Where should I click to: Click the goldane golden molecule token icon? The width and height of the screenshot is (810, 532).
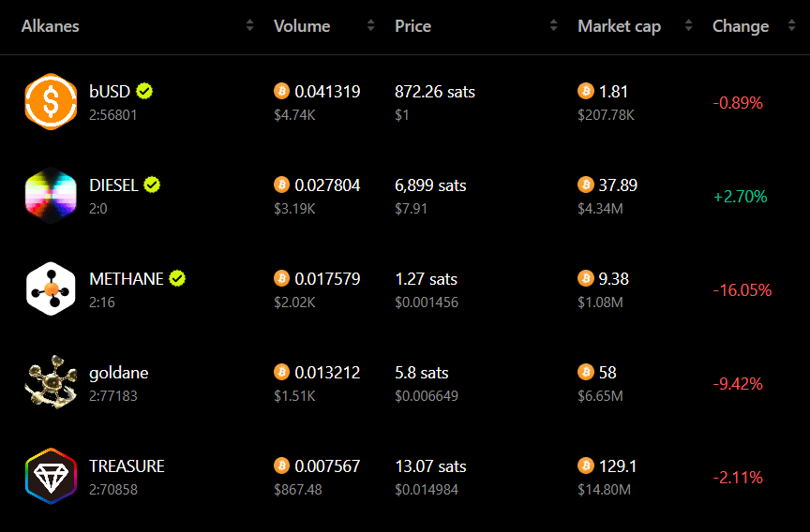51,382
